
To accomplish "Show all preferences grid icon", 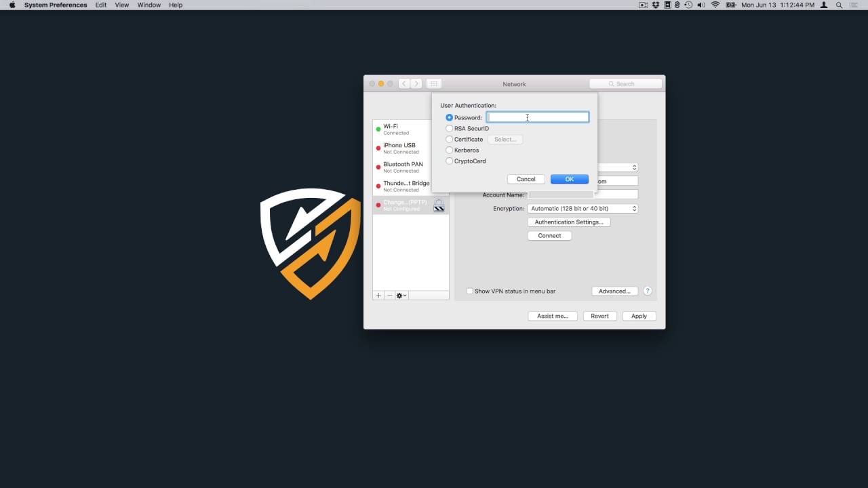I will [x=434, y=83].
